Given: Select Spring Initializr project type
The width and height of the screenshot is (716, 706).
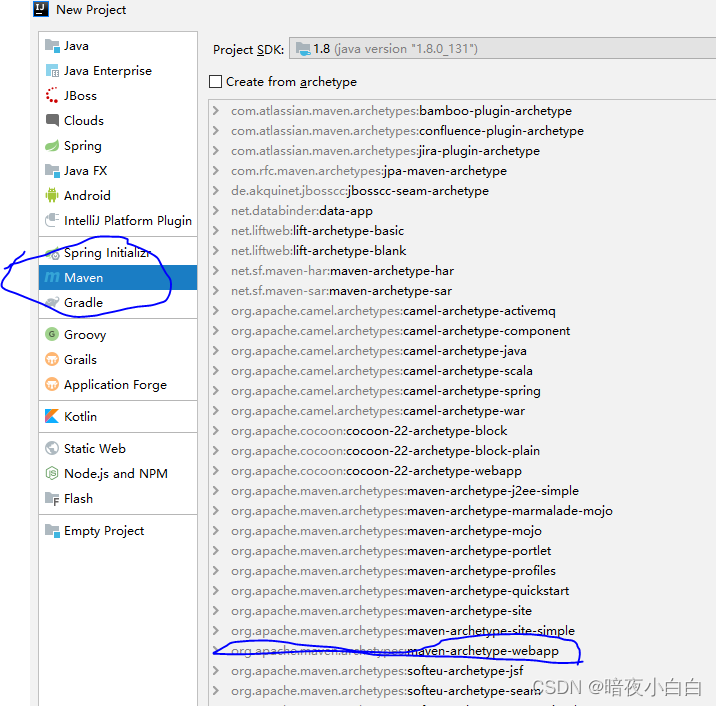Looking at the screenshot, I should point(118,253).
